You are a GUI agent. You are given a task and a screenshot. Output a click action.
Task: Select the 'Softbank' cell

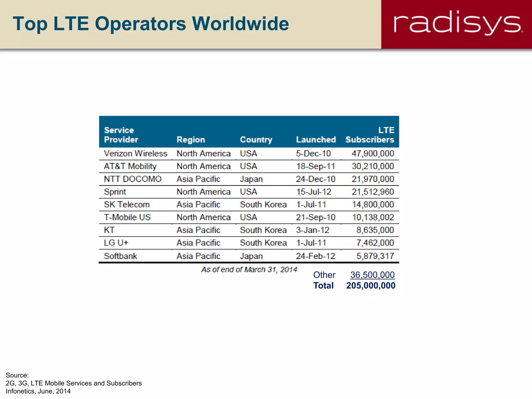pos(121,256)
